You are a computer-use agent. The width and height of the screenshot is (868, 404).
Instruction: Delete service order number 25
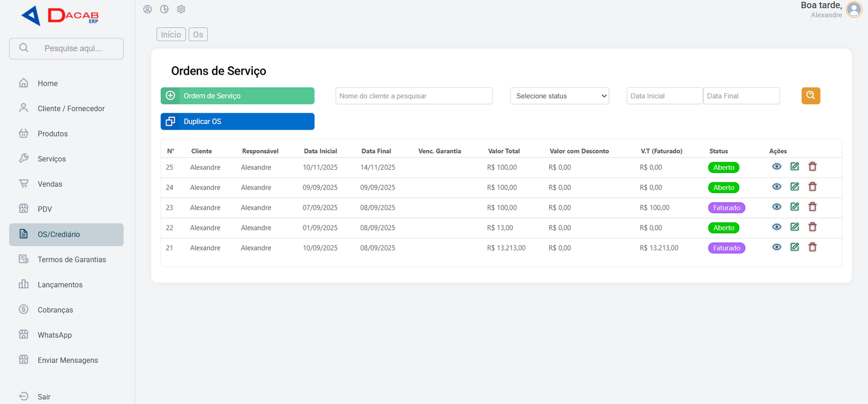[x=812, y=166]
